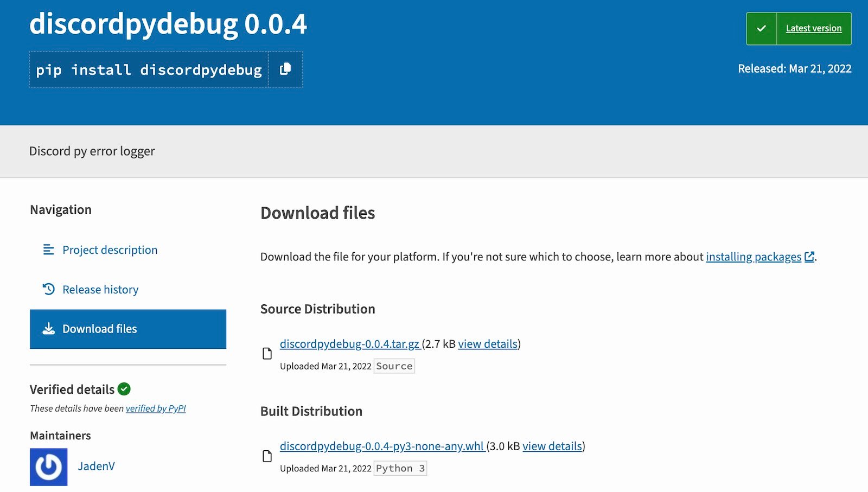Click the Source tag label
Image resolution: width=868 pixels, height=492 pixels.
pos(394,366)
